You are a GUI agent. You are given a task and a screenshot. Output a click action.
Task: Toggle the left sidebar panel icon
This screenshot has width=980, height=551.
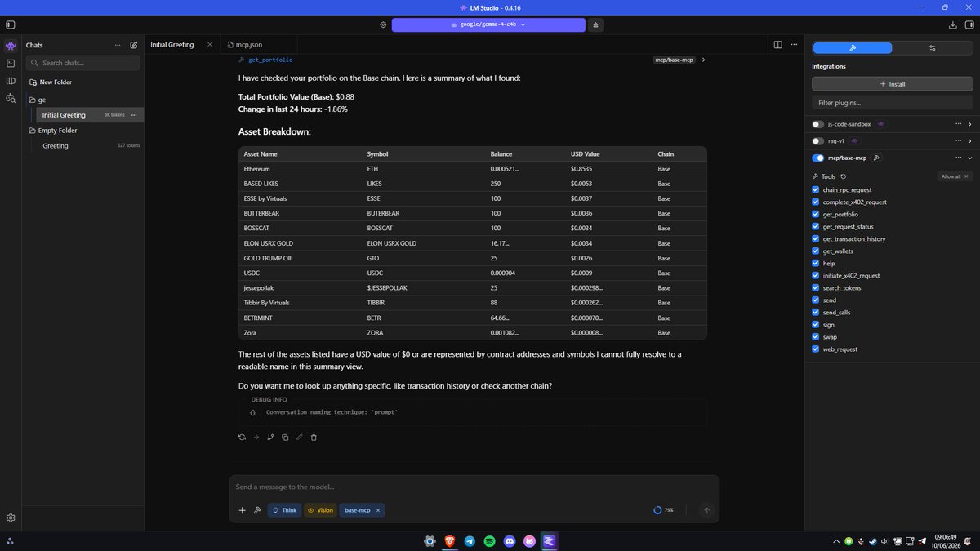pyautogui.click(x=11, y=24)
